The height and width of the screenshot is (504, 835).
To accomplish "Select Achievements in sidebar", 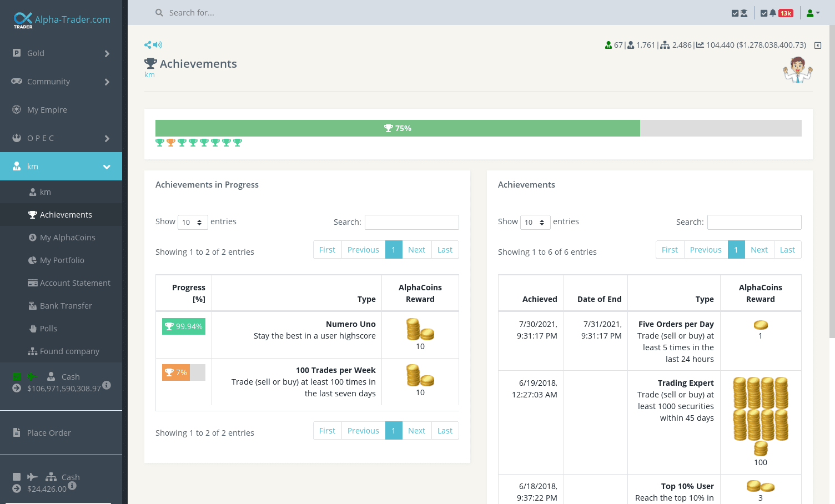I will tap(61, 215).
